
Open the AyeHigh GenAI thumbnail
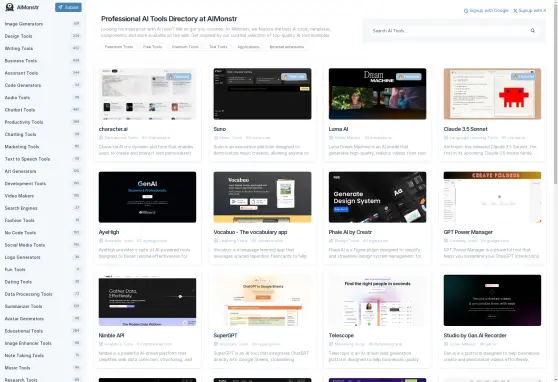coord(147,197)
